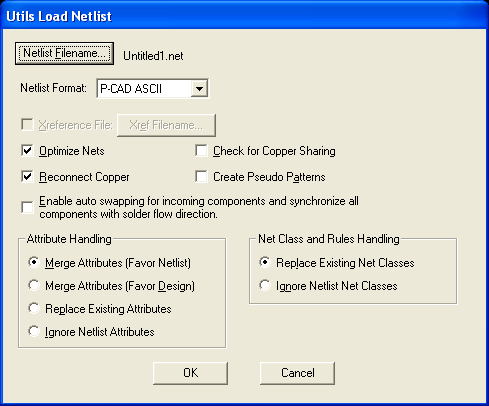
Task: Disable the Reconnect Copper checkbox
Action: [x=27, y=177]
